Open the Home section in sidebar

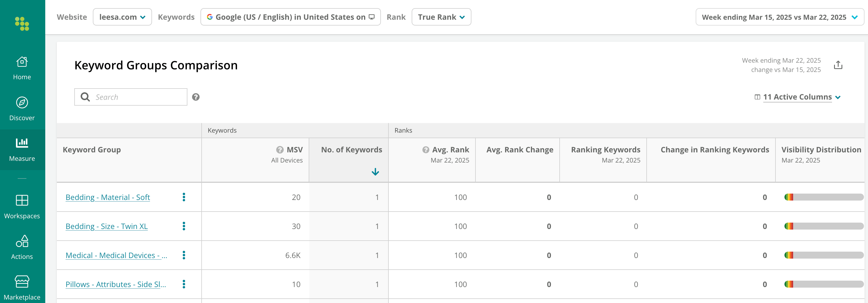click(22, 68)
